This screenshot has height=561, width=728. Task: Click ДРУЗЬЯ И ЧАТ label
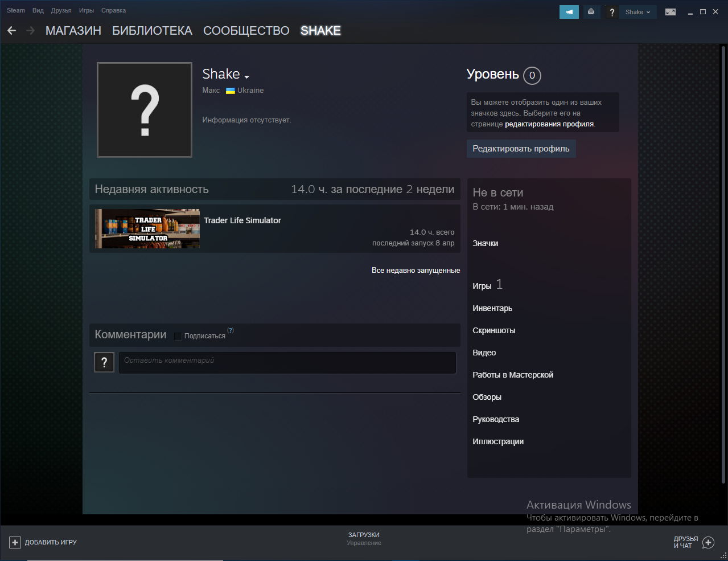click(x=686, y=542)
